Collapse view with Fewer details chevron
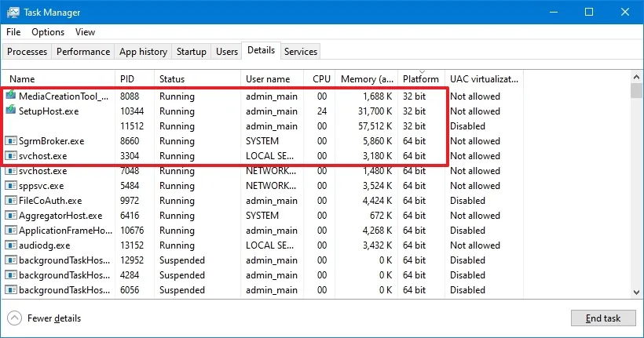Image resolution: width=644 pixels, height=338 pixels. click(x=14, y=318)
